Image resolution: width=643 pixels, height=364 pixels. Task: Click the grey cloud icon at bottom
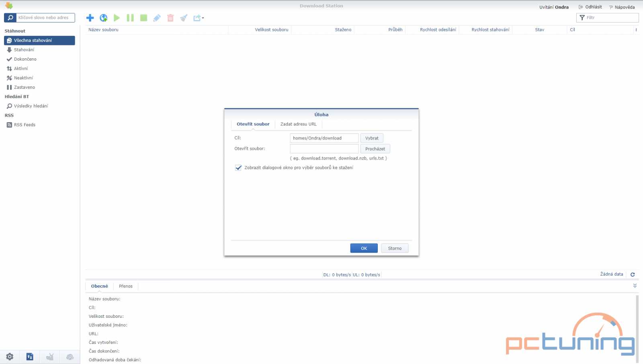coord(70,357)
